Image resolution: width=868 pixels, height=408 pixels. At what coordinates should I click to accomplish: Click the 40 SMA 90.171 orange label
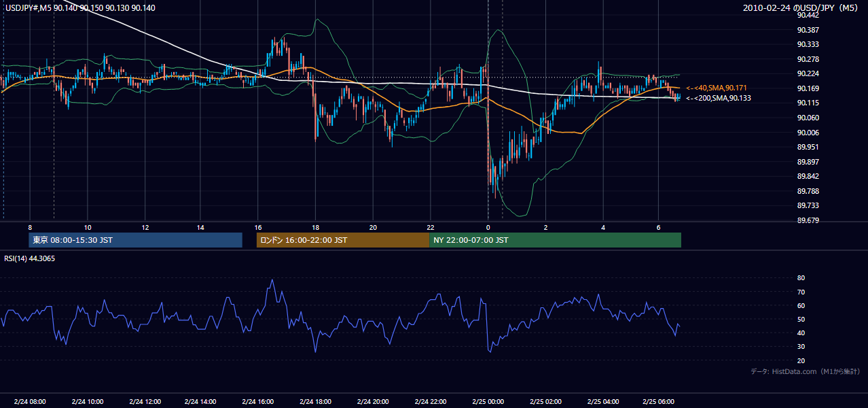click(718, 88)
